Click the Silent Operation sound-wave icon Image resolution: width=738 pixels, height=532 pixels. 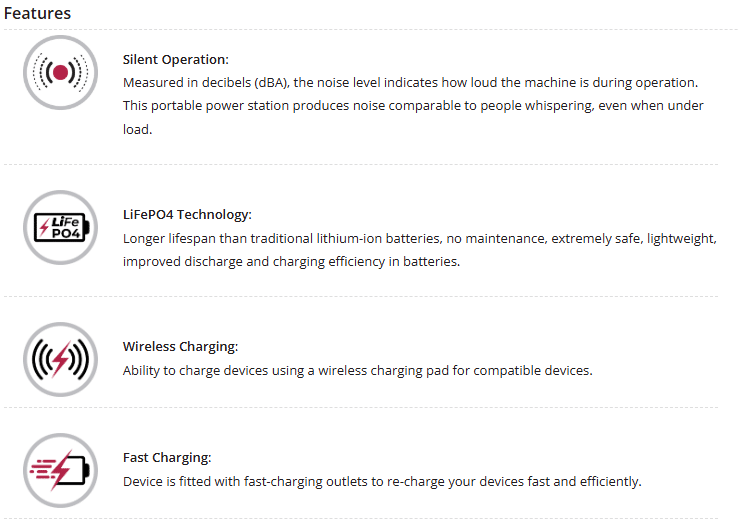tap(61, 71)
